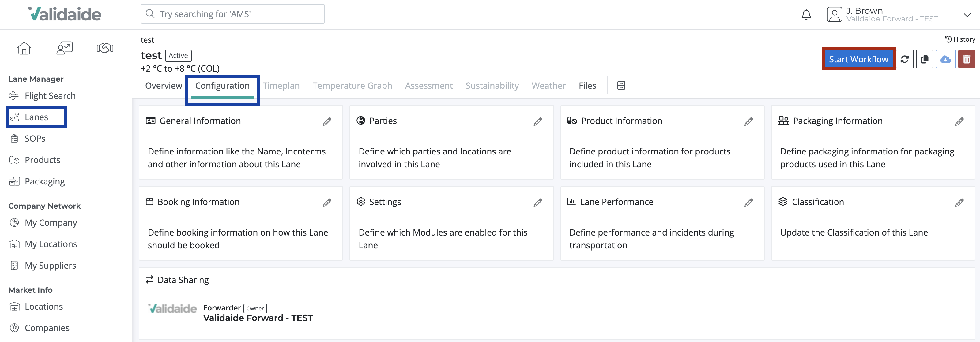Click the Parties card title

click(383, 121)
